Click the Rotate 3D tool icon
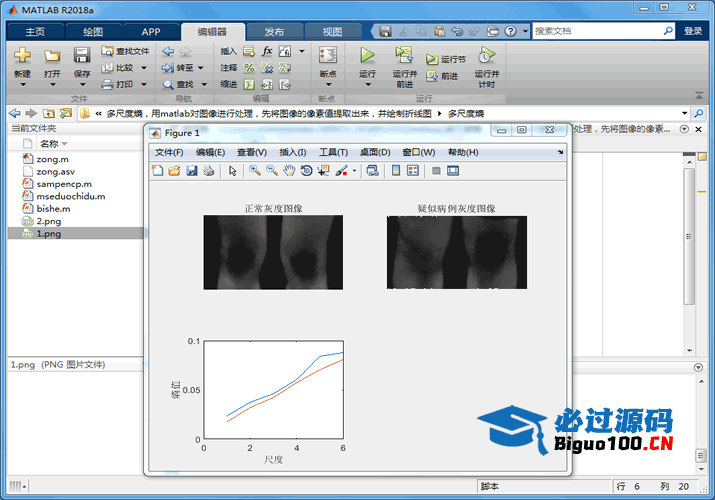 306,171
